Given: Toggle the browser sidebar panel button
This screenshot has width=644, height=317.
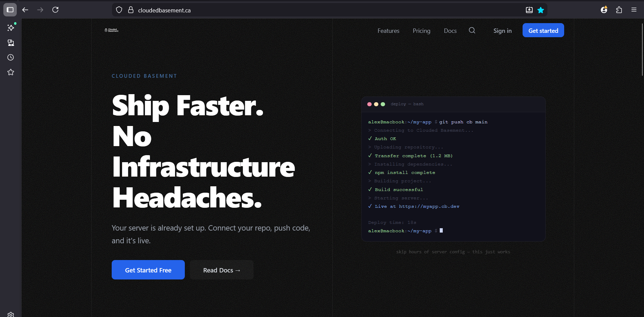Looking at the screenshot, I should tap(10, 10).
